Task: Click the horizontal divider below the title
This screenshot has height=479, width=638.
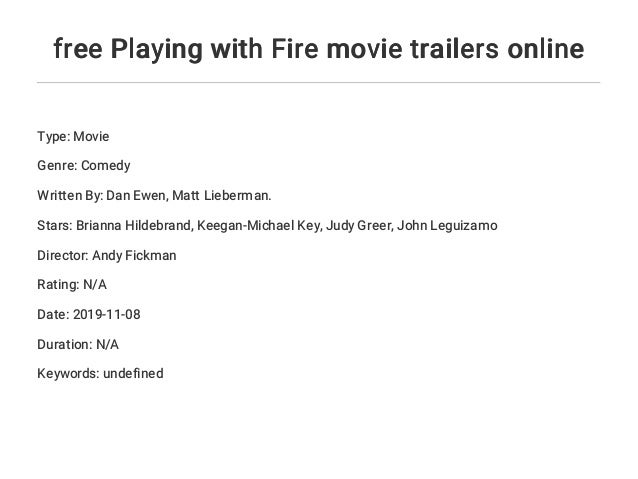Action: tap(319, 83)
